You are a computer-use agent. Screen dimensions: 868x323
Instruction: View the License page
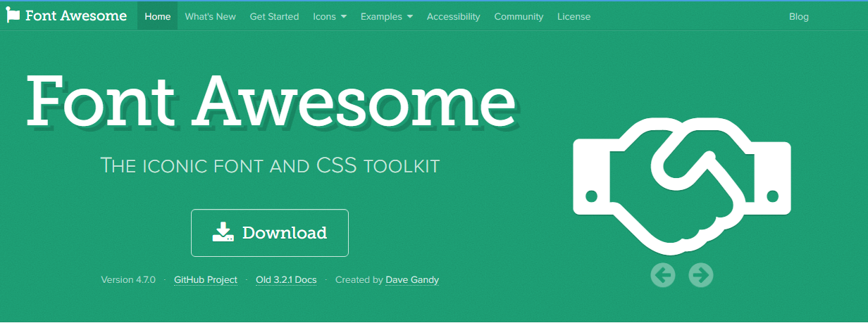coord(574,16)
